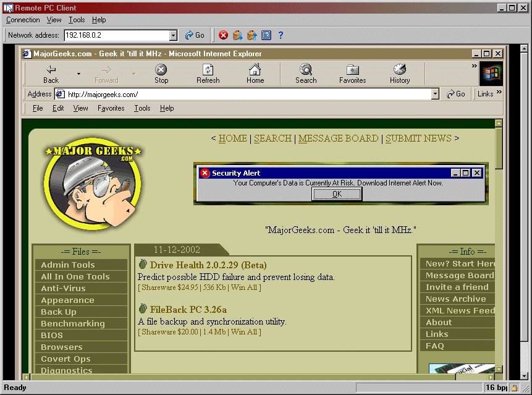532x395 pixels.
Task: Click the MESSAGE BOARD link at page top
Action: click(338, 138)
